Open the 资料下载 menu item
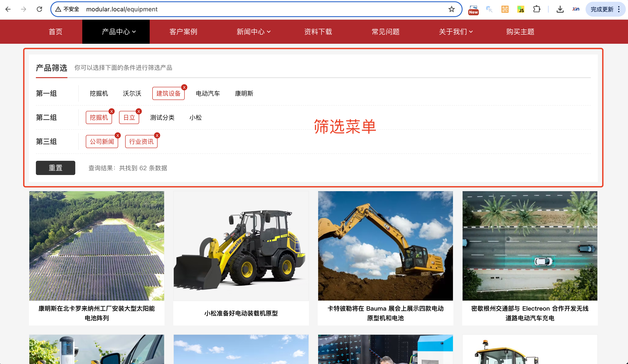Image resolution: width=628 pixels, height=364 pixels. (x=318, y=32)
